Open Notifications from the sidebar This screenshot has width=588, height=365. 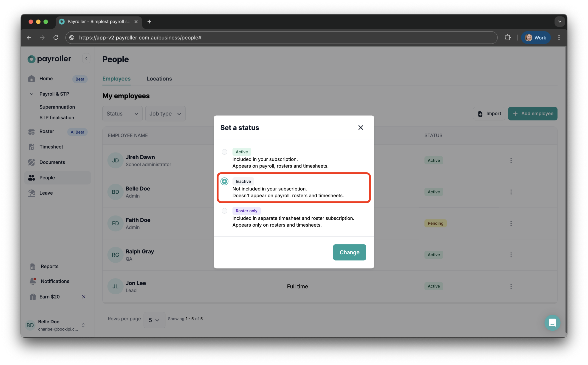[54, 281]
